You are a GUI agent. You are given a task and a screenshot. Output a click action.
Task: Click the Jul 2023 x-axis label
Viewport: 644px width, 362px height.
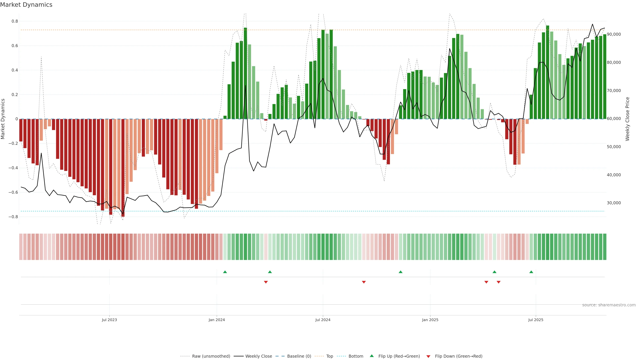click(x=109, y=320)
